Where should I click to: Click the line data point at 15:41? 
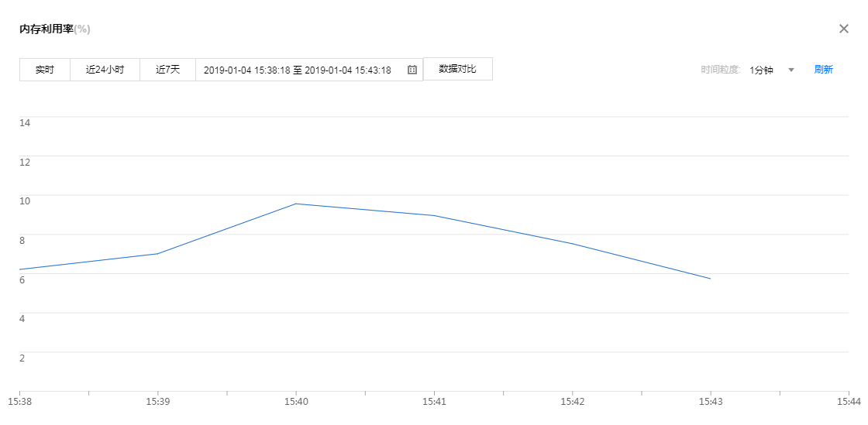434,215
